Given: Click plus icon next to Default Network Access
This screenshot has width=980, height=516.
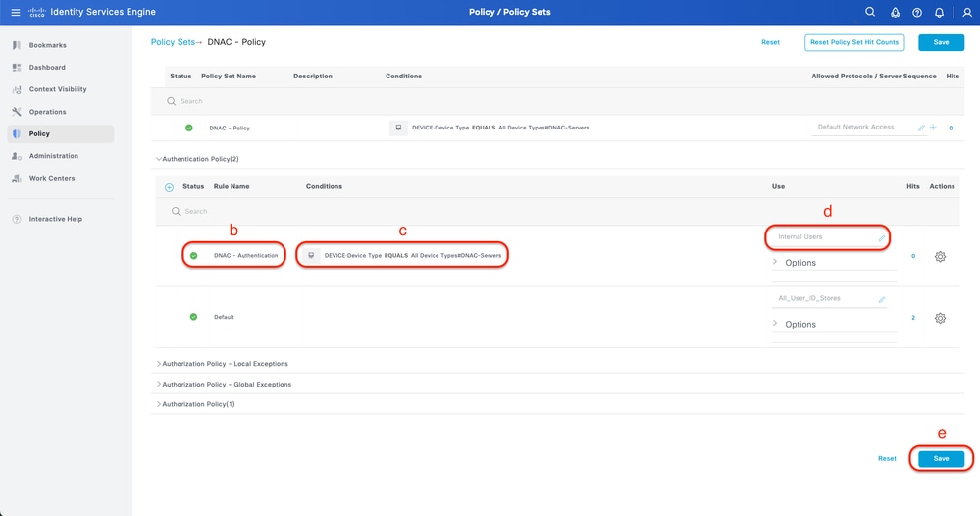Looking at the screenshot, I should click(933, 128).
